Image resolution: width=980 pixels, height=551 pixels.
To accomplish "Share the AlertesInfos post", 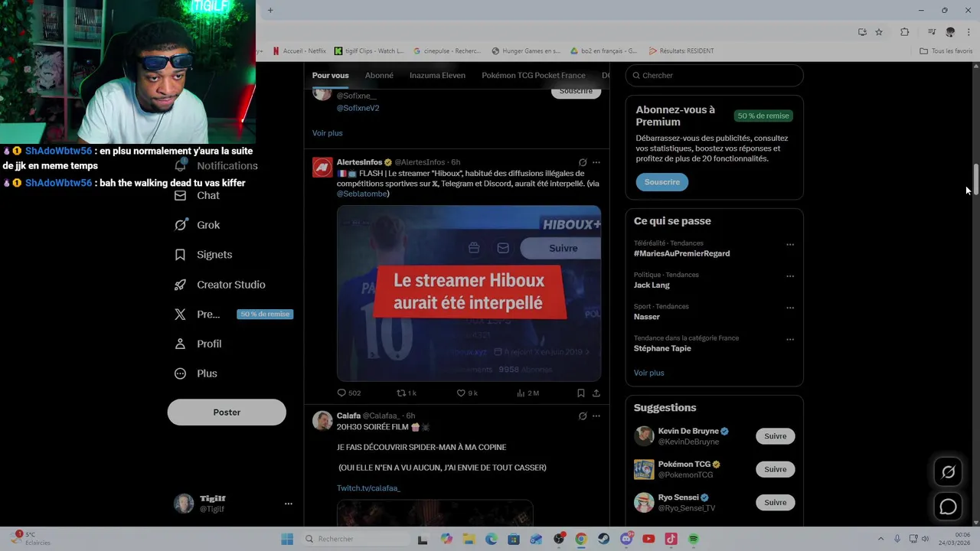I will pos(596,393).
